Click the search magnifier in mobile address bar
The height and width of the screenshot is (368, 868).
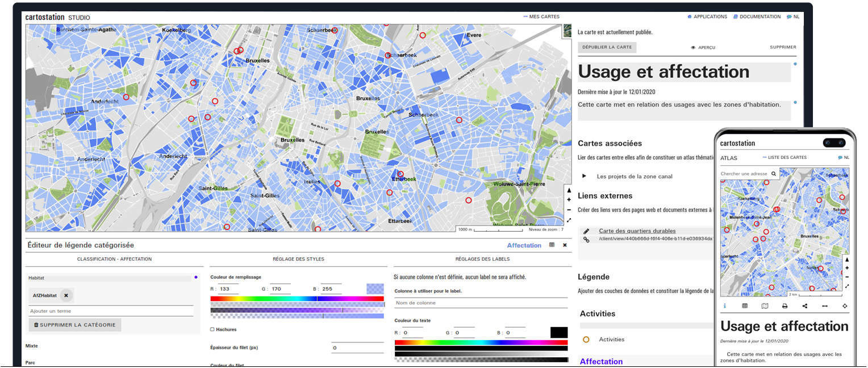tap(773, 174)
